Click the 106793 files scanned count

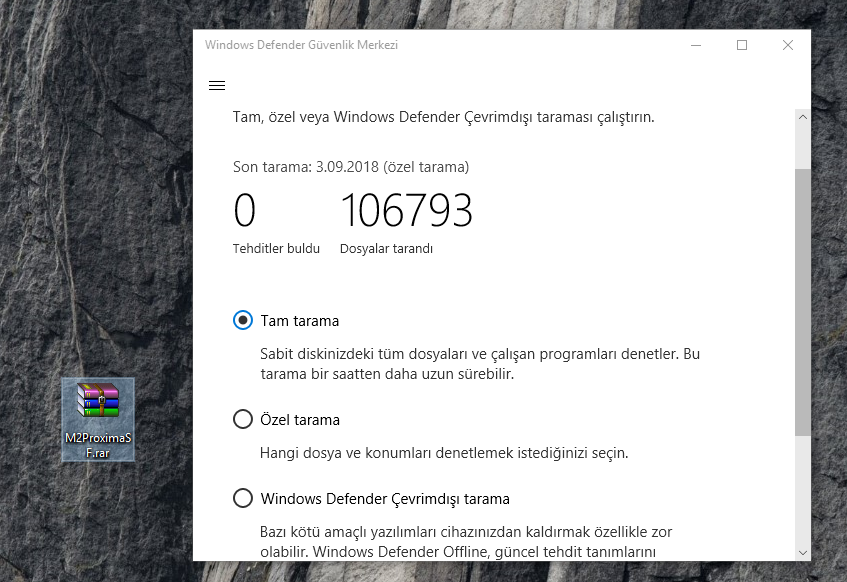(407, 210)
